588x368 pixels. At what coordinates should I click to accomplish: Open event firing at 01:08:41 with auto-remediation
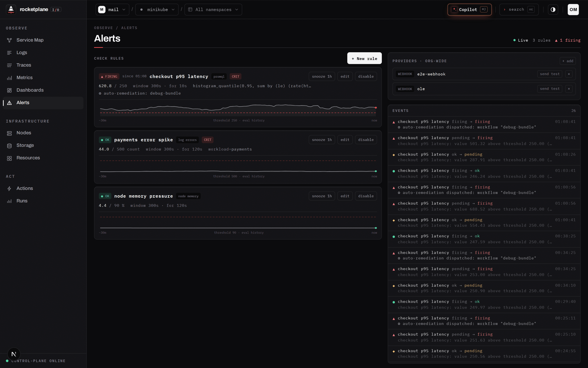pos(484,124)
